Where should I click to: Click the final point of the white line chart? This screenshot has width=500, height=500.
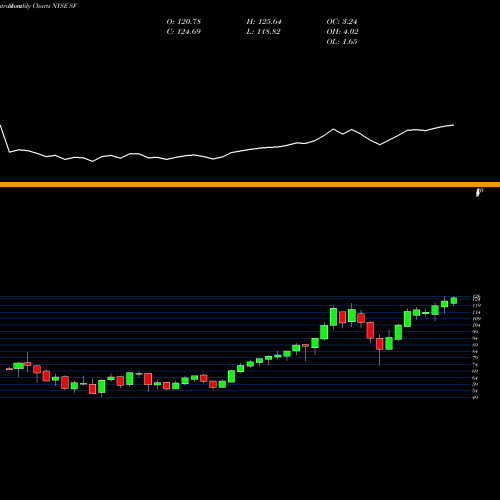(x=454, y=125)
